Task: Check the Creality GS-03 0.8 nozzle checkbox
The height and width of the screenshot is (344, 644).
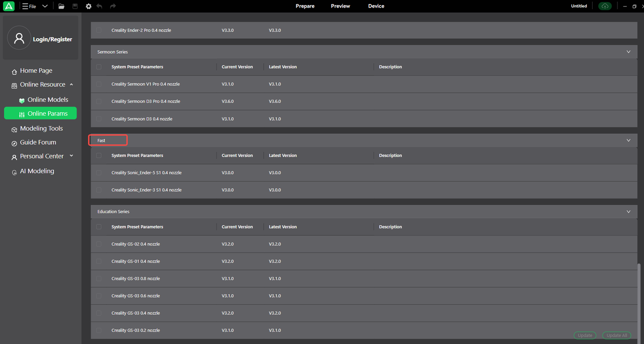Action: 99,278
